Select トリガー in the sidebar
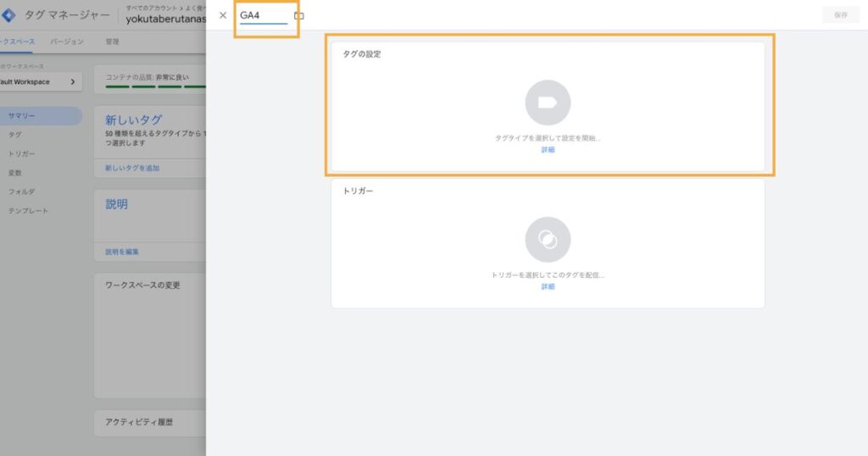This screenshot has width=868, height=456. (21, 154)
